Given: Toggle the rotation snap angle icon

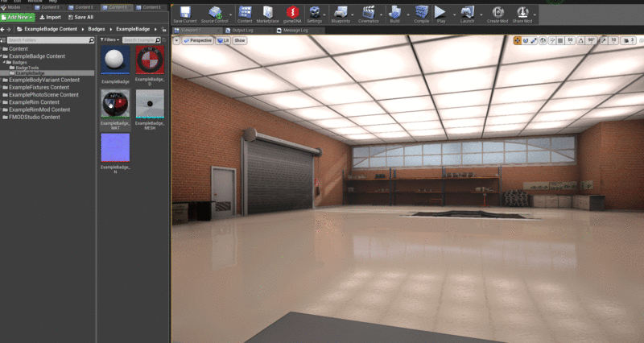Looking at the screenshot, I should [x=580, y=39].
